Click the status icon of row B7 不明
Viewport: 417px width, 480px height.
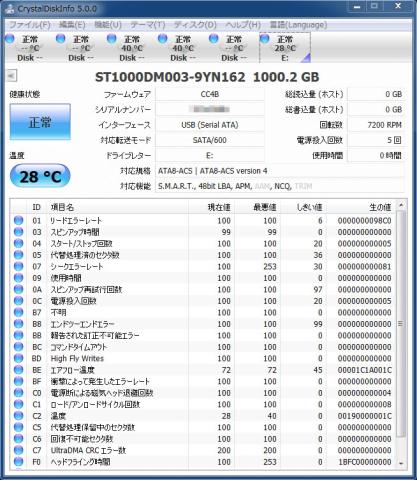tap(19, 312)
